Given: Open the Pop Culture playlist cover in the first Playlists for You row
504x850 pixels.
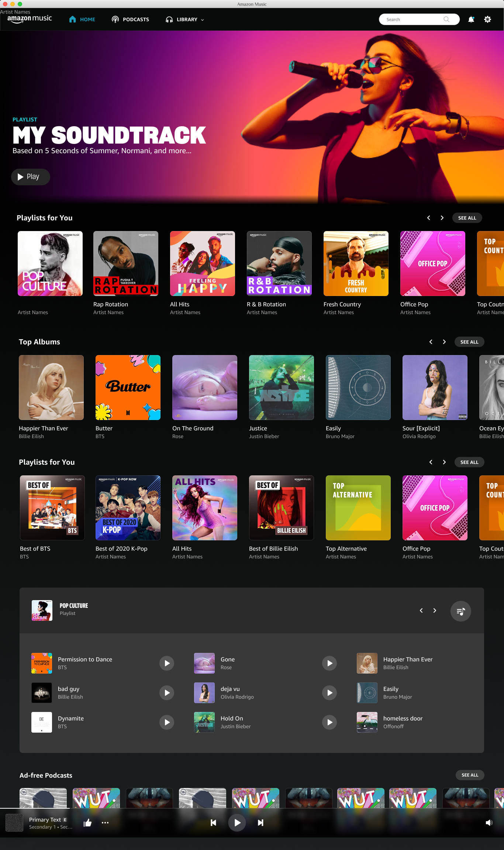Looking at the screenshot, I should (50, 264).
